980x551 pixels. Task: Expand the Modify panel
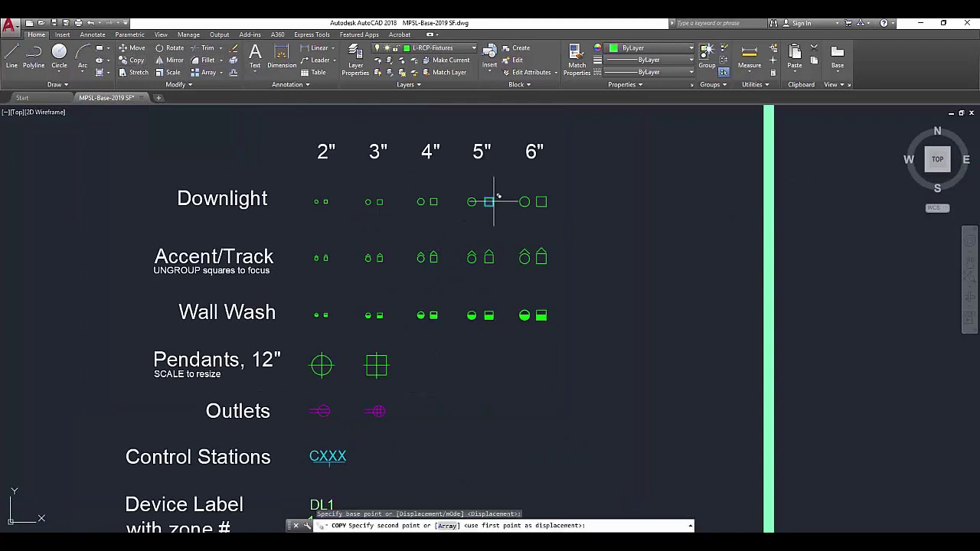point(178,84)
